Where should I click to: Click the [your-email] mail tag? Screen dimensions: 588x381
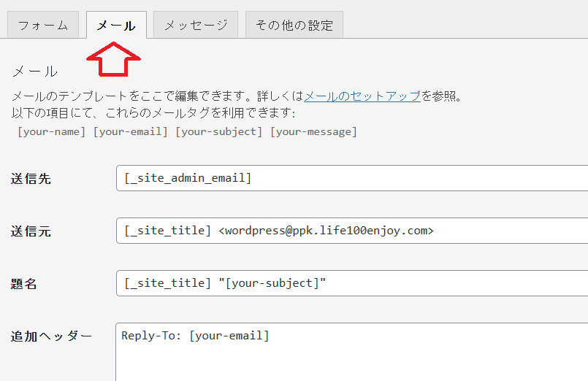pos(130,132)
